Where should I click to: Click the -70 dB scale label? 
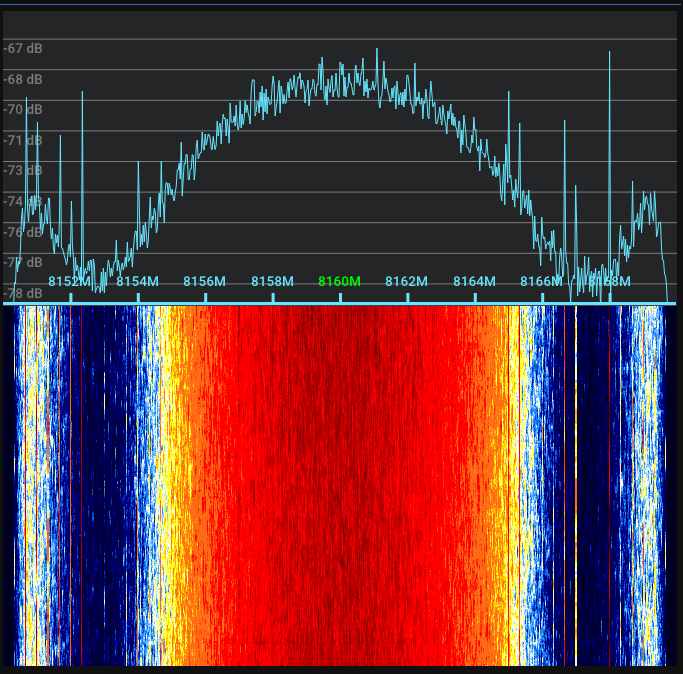tap(23, 109)
